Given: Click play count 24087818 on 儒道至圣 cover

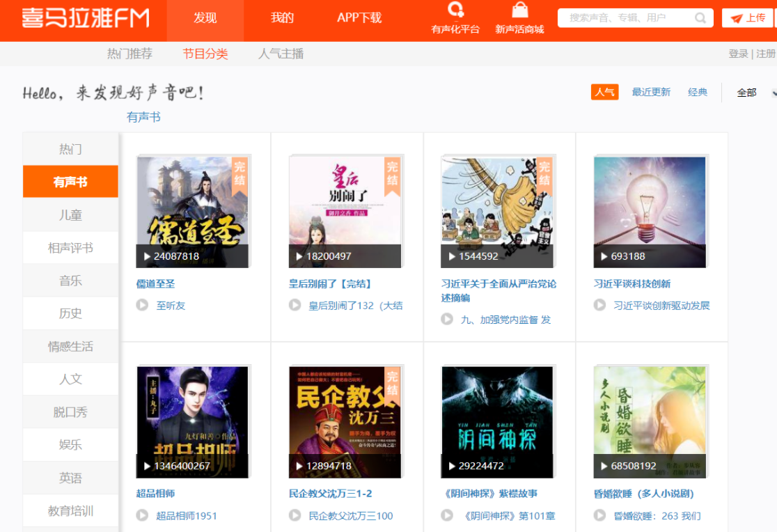Looking at the screenshot, I should (x=171, y=256).
